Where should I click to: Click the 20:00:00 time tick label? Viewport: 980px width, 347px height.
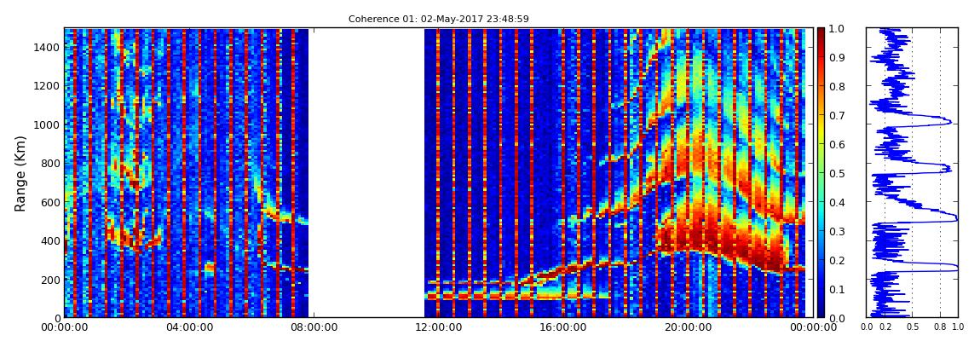[686, 327]
